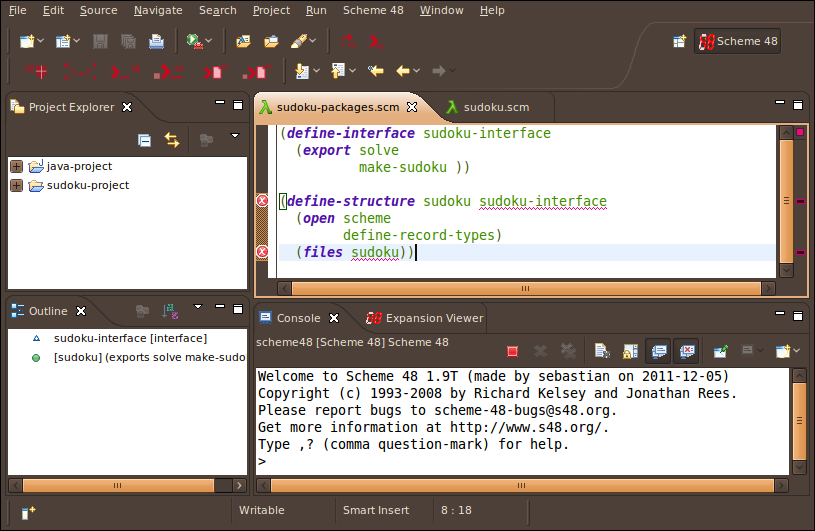
Task: Close the Console view tab
Action: pyautogui.click(x=334, y=318)
